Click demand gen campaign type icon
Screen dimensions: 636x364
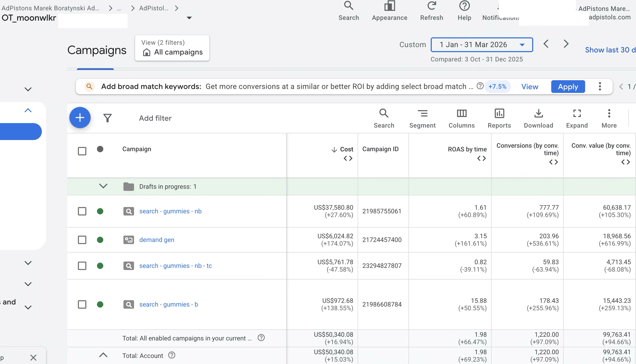pos(129,240)
